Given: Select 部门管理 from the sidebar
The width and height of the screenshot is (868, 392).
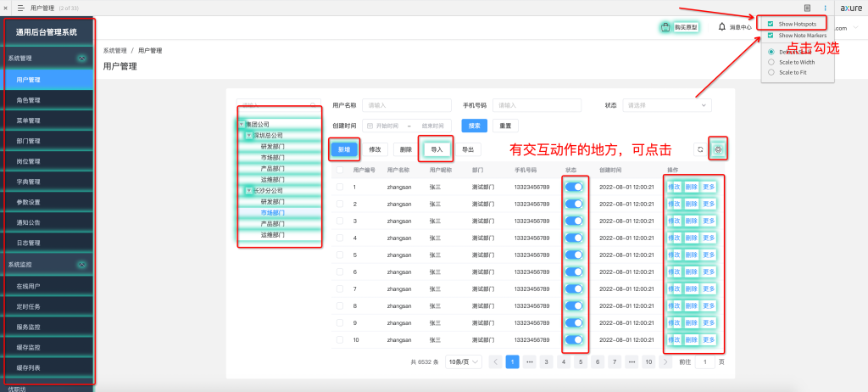Looking at the screenshot, I should 29,141.
